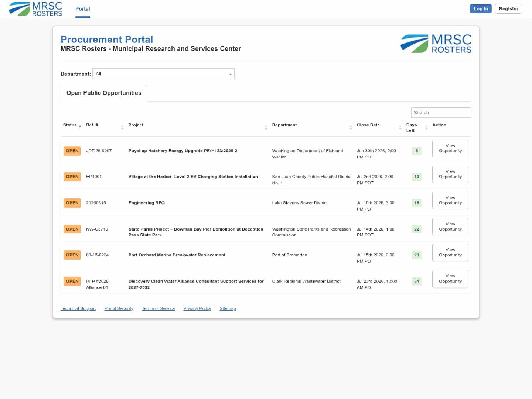This screenshot has height=399, width=532.
Task: Click the Register button
Action: pyautogui.click(x=509, y=8)
